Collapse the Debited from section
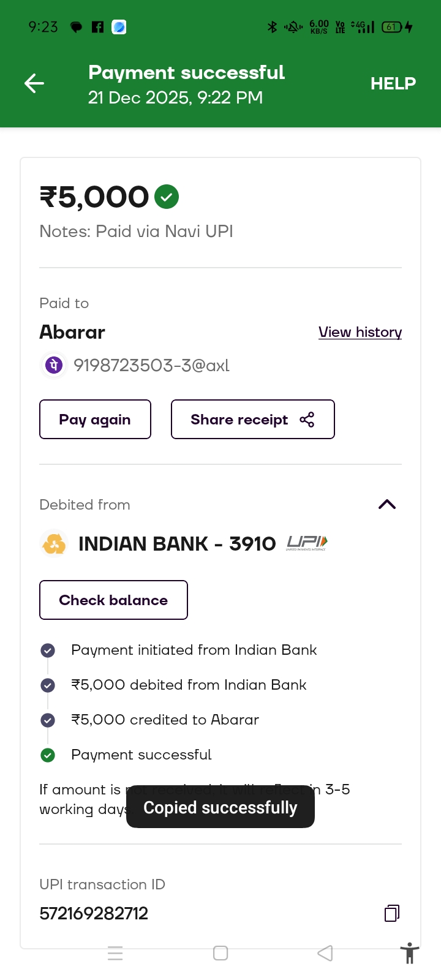 [x=387, y=505]
